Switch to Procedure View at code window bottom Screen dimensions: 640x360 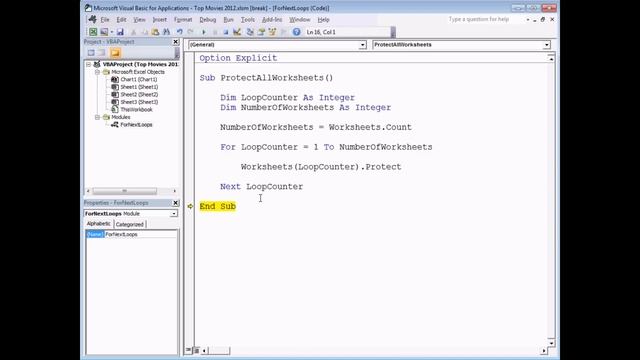point(189,350)
